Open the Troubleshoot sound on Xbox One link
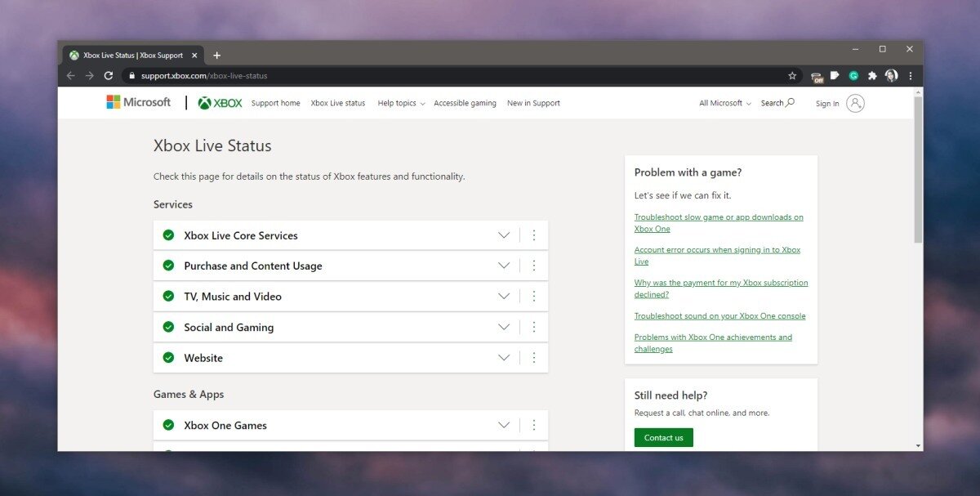The image size is (980, 496). pyautogui.click(x=719, y=315)
